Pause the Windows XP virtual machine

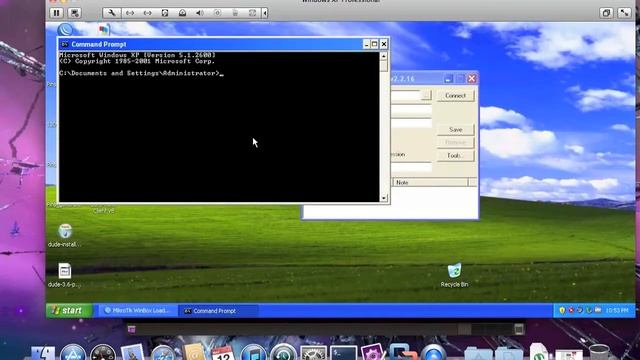pos(56,13)
